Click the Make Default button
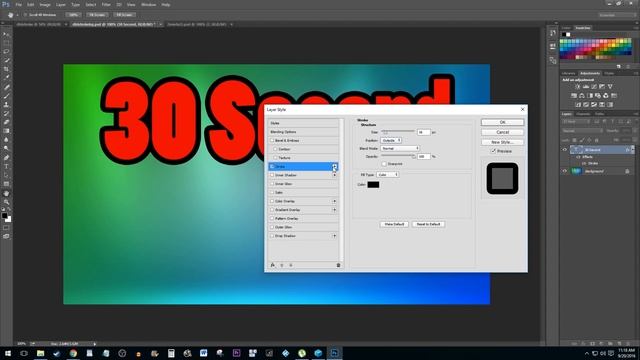This screenshot has height=360, width=640. coord(394,224)
